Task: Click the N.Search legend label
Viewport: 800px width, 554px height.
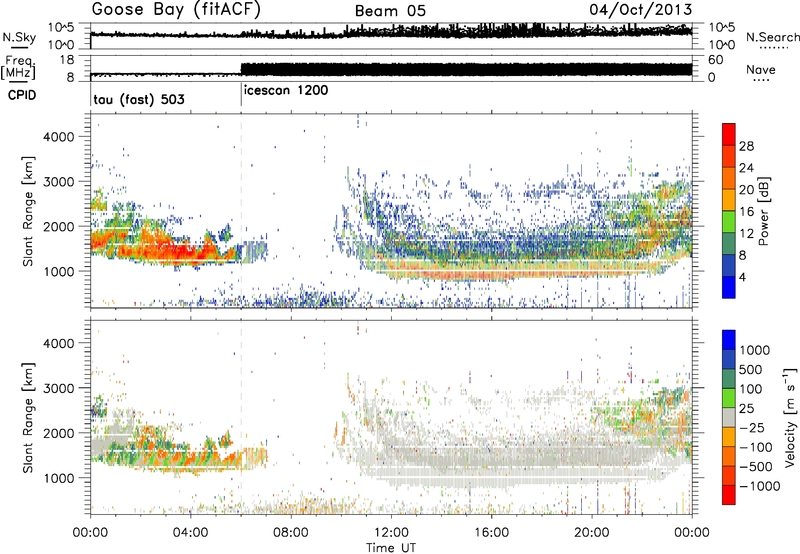Action: click(x=772, y=37)
